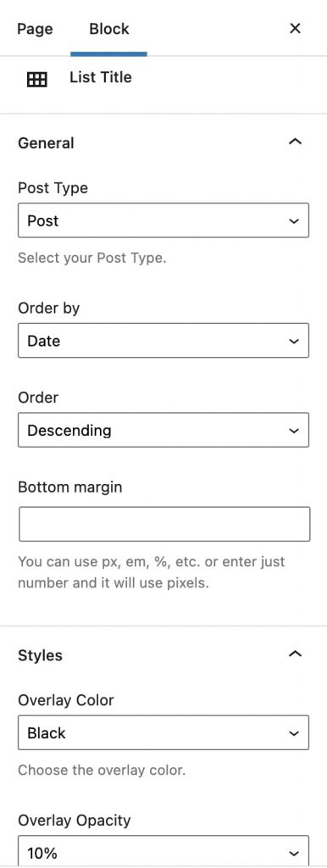Open the Order by dropdown showing Date
Image resolution: width=327 pixels, height=868 pixels.
pos(163,341)
